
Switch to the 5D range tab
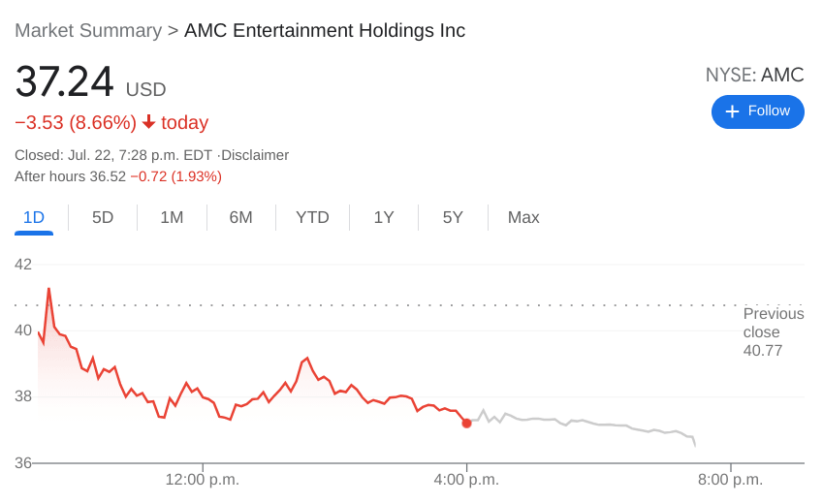pyautogui.click(x=103, y=217)
